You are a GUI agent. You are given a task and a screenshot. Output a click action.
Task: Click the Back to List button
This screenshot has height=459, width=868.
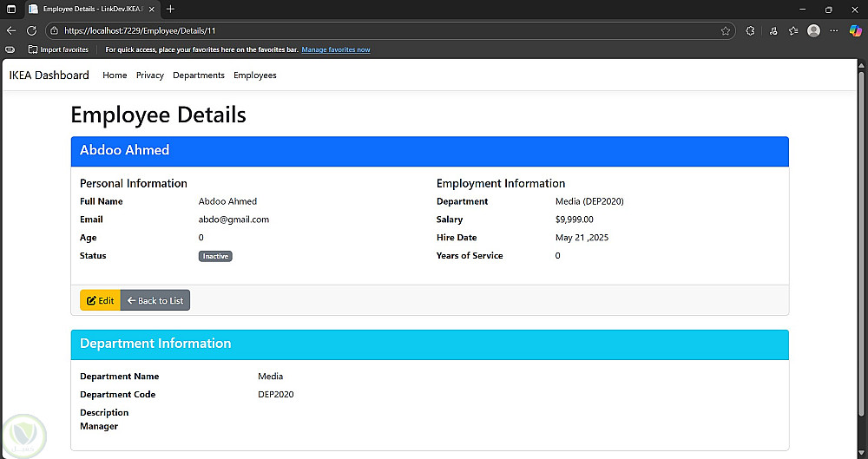tap(155, 300)
